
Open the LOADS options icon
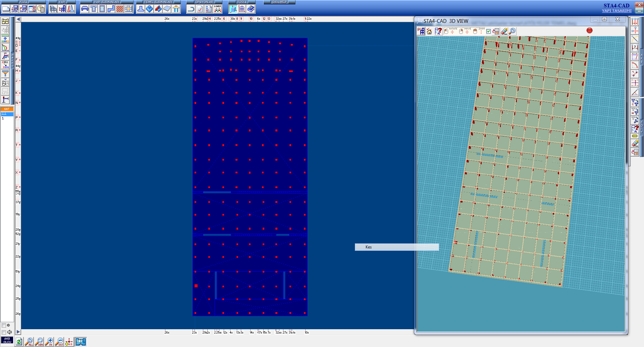point(218,9)
